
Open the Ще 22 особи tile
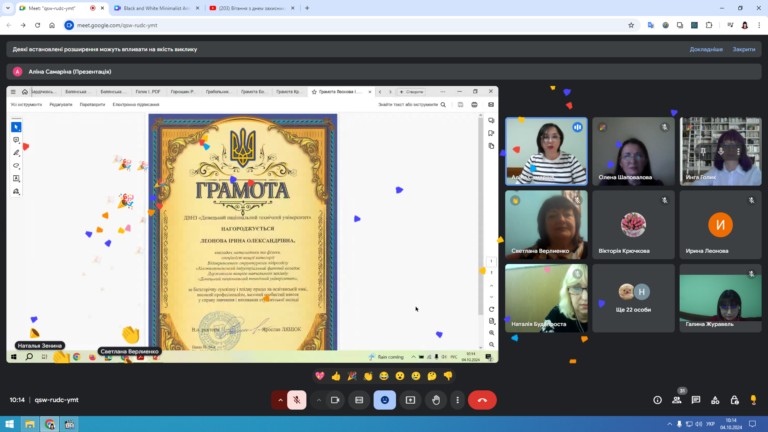633,298
